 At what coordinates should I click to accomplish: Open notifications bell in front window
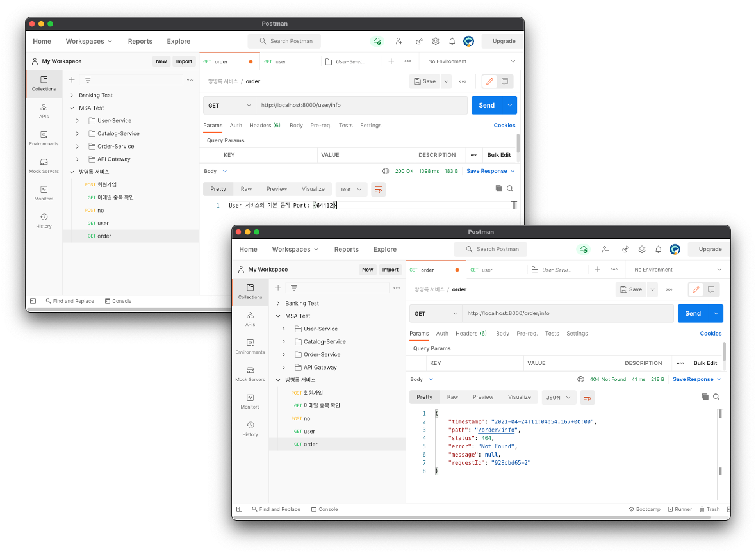[658, 249]
